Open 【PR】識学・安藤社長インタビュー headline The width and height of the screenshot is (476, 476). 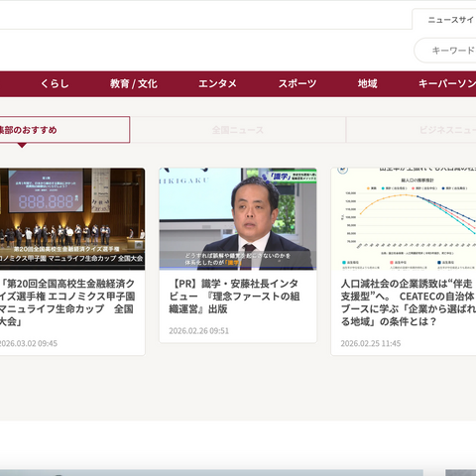click(x=234, y=296)
